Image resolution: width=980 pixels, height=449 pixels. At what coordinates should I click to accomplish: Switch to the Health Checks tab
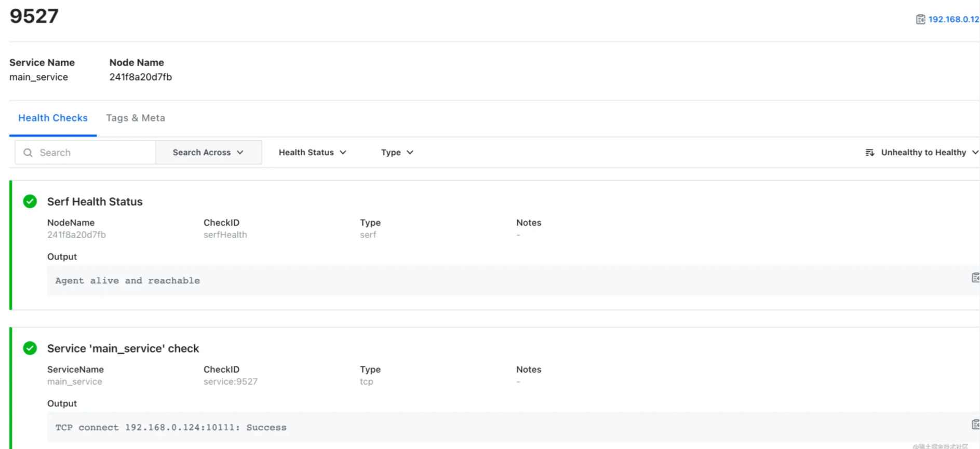(53, 118)
